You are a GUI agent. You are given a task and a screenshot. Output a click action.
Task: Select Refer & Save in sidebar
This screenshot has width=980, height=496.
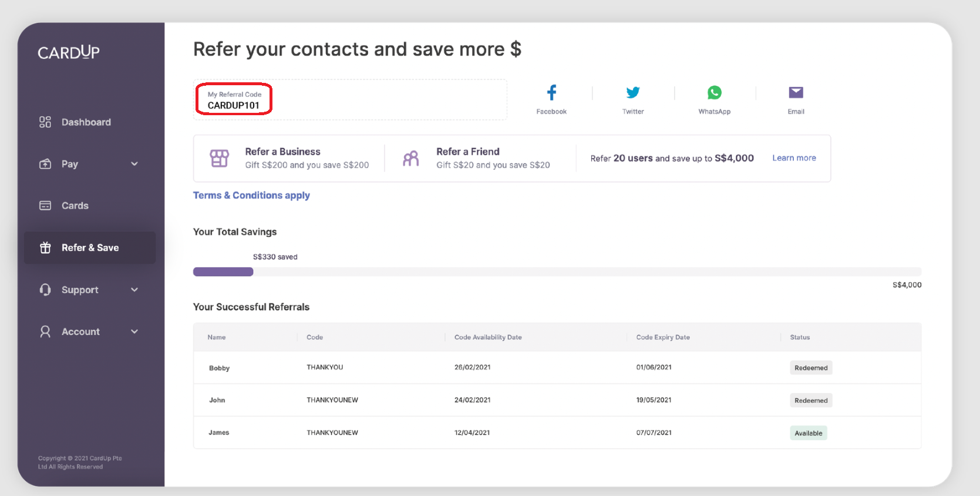(x=90, y=247)
